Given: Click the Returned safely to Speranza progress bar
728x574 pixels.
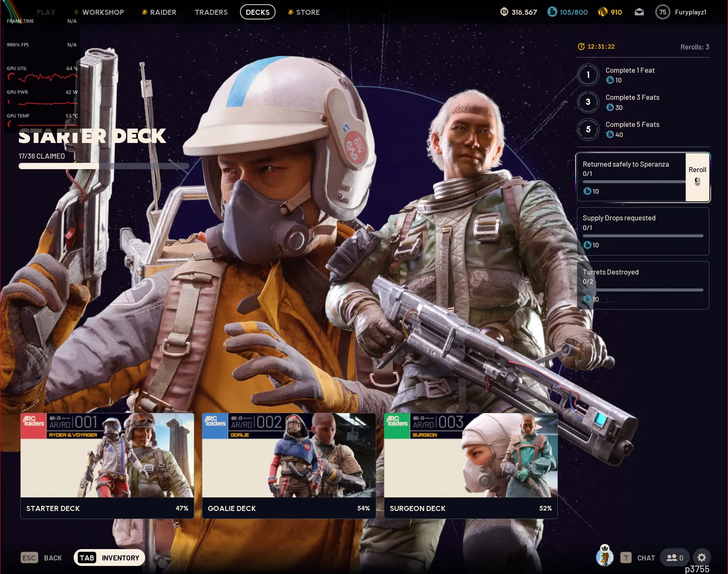Looking at the screenshot, I should (634, 182).
